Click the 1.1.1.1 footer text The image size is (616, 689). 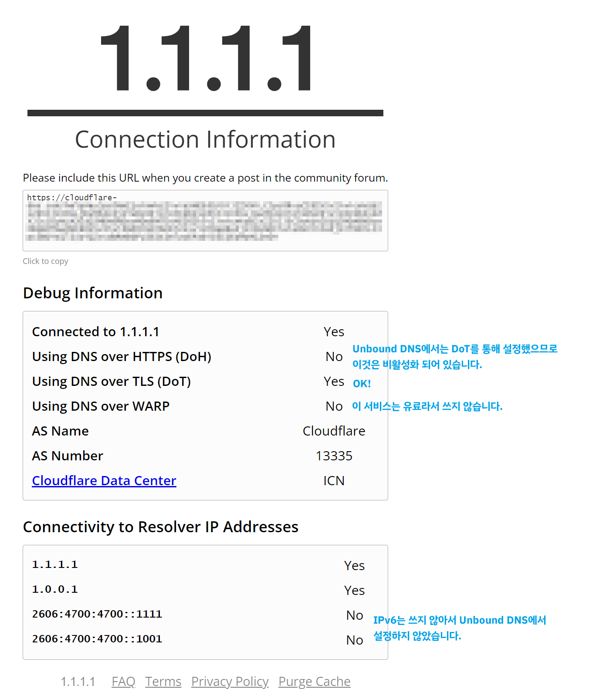(x=78, y=681)
